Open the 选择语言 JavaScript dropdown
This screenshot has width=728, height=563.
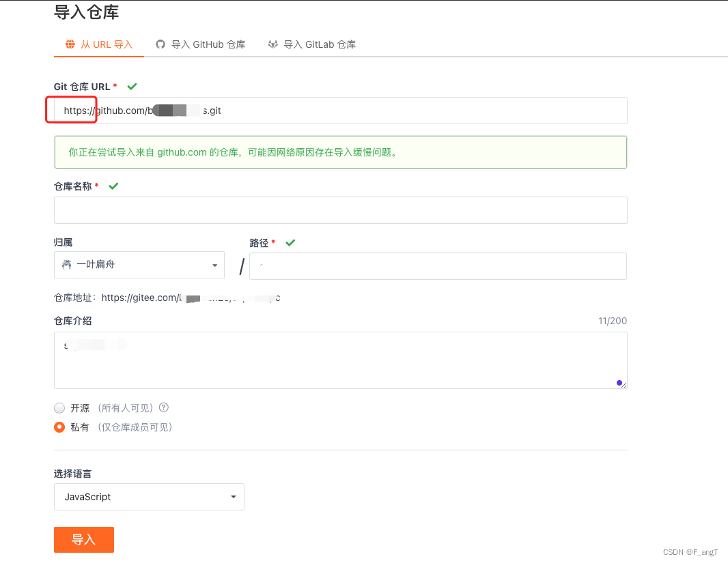[149, 497]
